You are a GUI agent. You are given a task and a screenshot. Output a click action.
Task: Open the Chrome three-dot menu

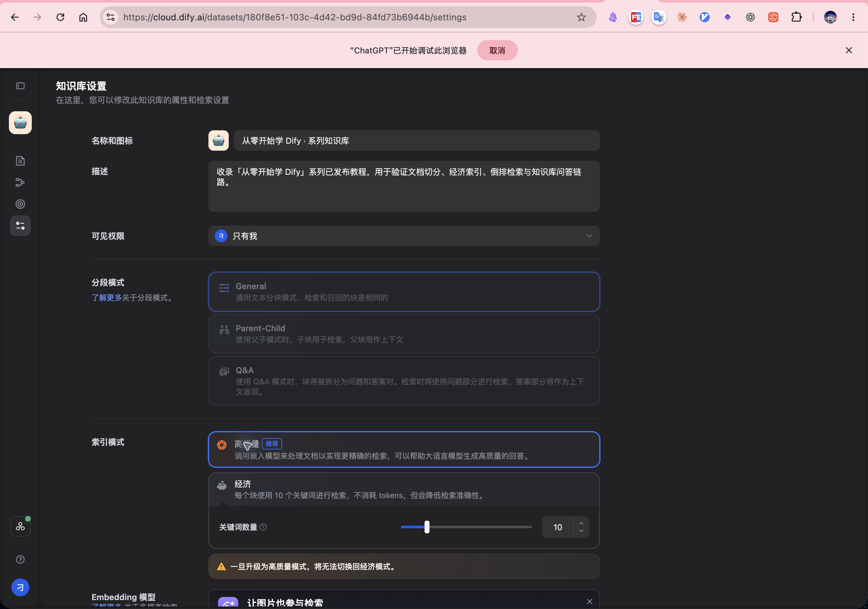853,17
